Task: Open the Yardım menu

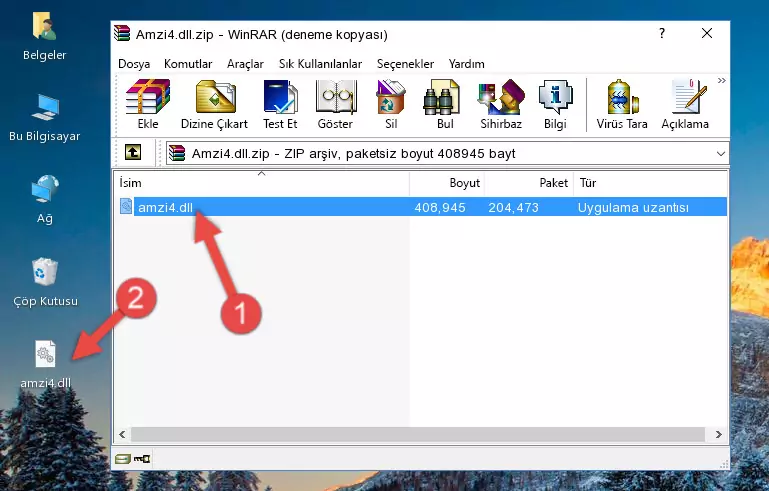Action: point(466,64)
